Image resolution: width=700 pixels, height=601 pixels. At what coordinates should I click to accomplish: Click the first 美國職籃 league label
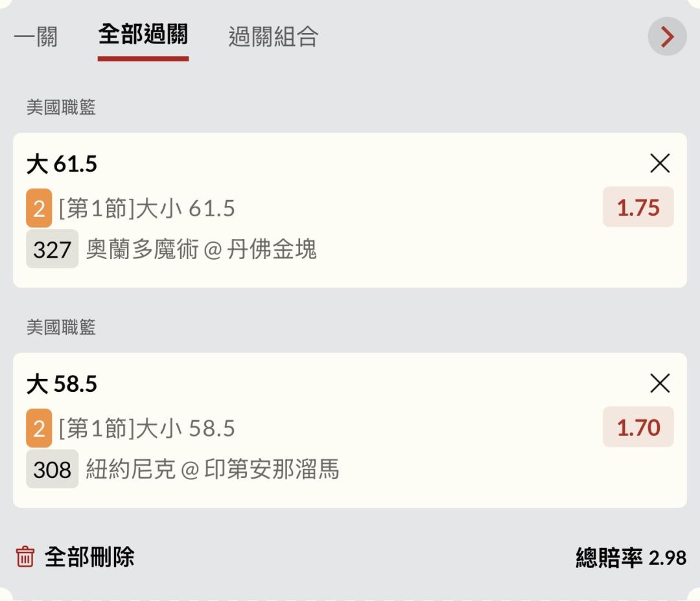click(61, 108)
